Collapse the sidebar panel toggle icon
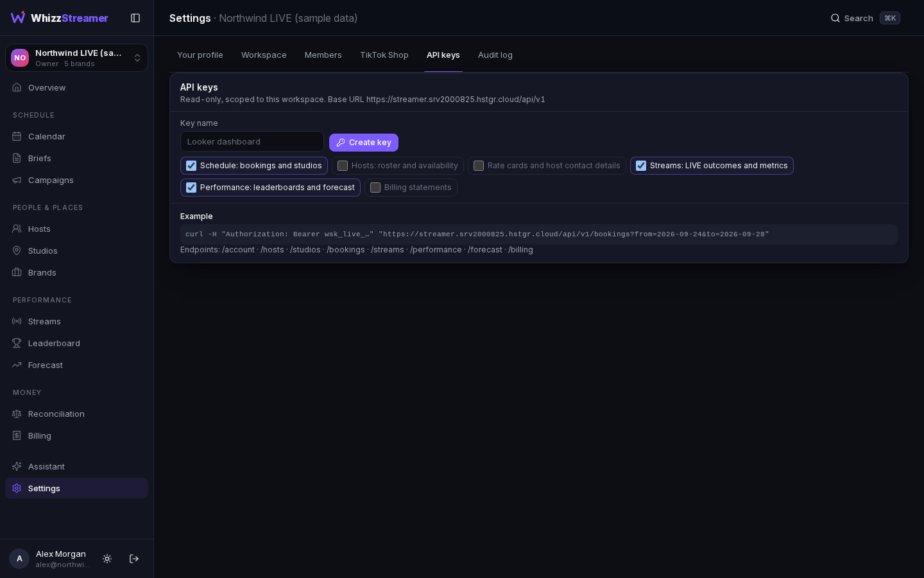 (135, 18)
